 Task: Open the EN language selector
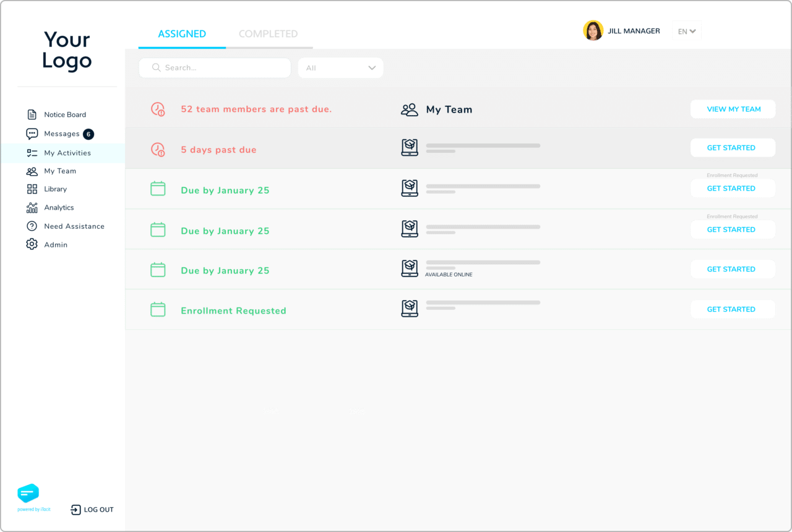686,30
